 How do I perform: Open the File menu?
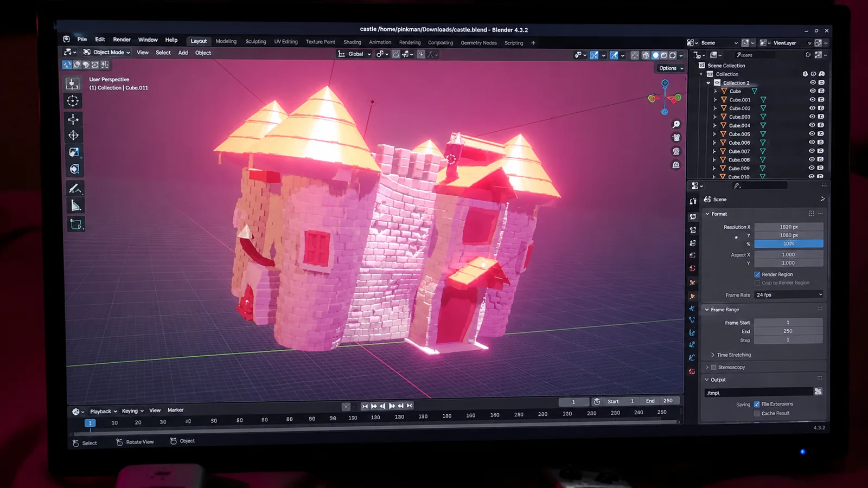[x=82, y=39]
